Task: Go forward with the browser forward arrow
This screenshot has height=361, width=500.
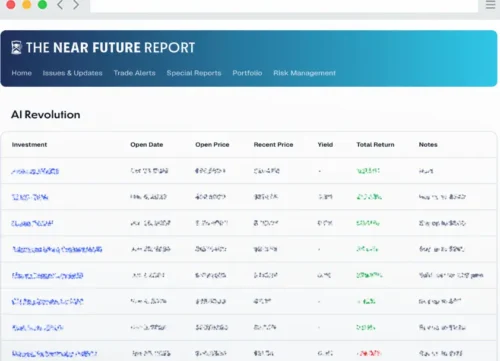Action: pyautogui.click(x=76, y=5)
